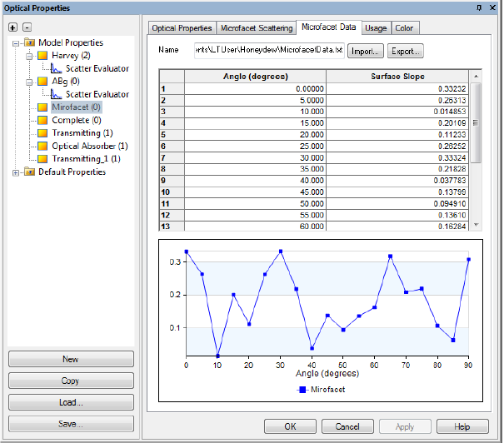Collapse the Model Properties tree node
This screenshot has width=504, height=443.
point(16,43)
